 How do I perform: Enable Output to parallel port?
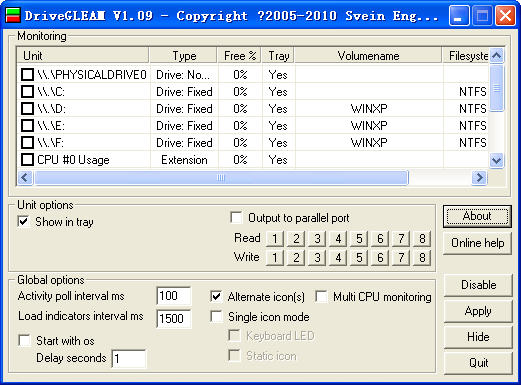point(236,218)
